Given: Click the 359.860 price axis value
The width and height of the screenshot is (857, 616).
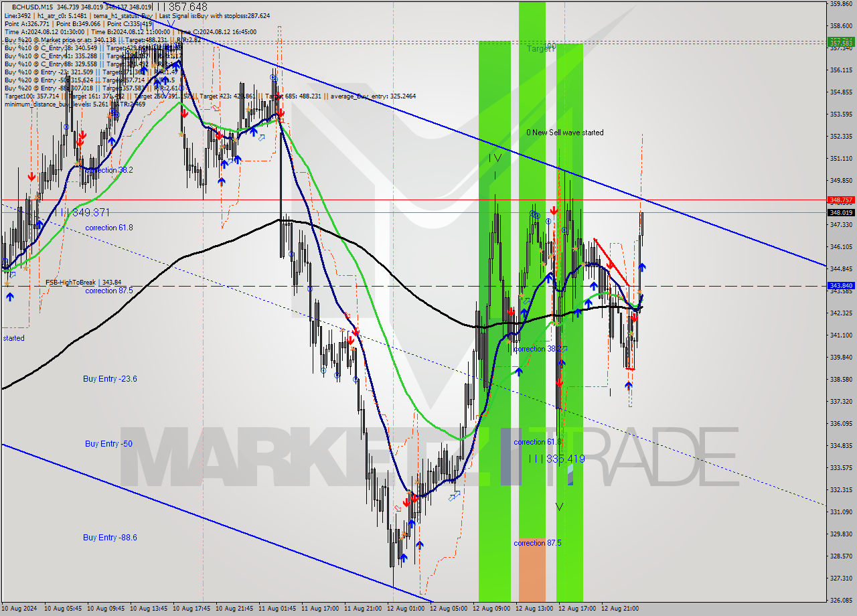Looking at the screenshot, I should coord(841,4).
